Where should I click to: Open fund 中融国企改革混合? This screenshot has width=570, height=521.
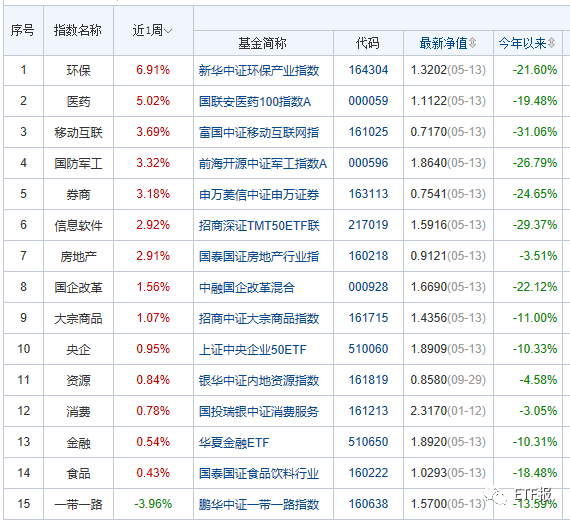pyautogui.click(x=247, y=287)
